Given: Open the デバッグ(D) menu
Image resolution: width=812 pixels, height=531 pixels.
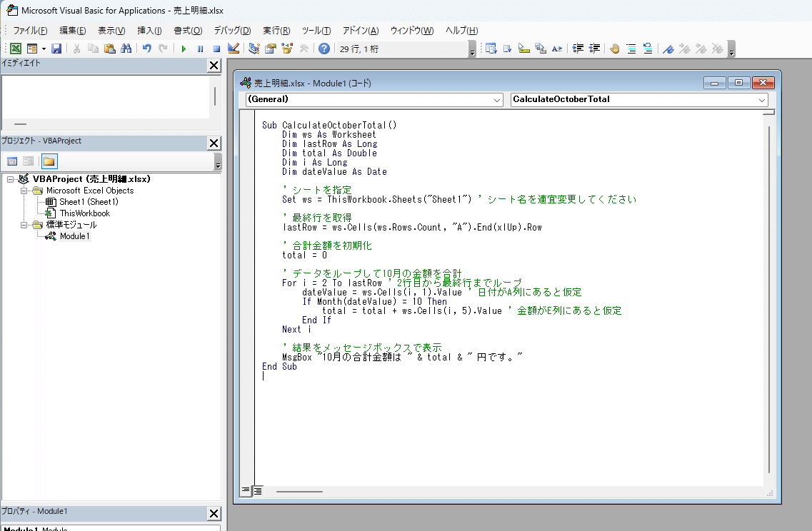Looking at the screenshot, I should (x=232, y=31).
